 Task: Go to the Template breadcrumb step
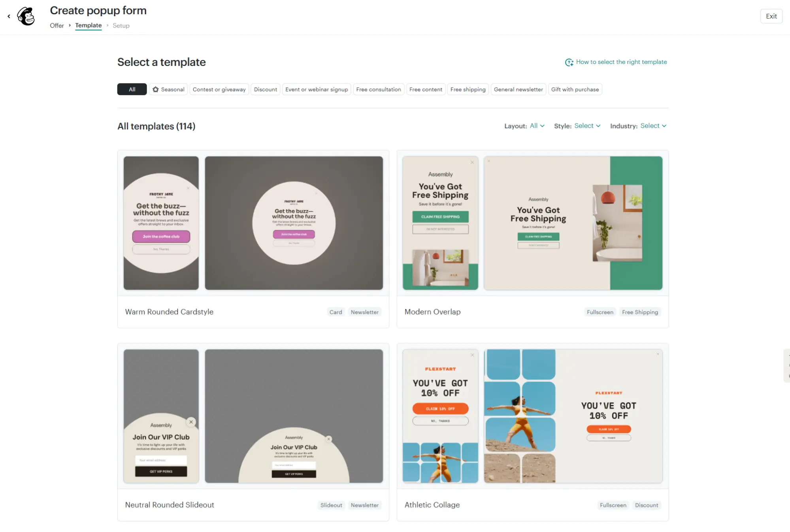[89, 25]
